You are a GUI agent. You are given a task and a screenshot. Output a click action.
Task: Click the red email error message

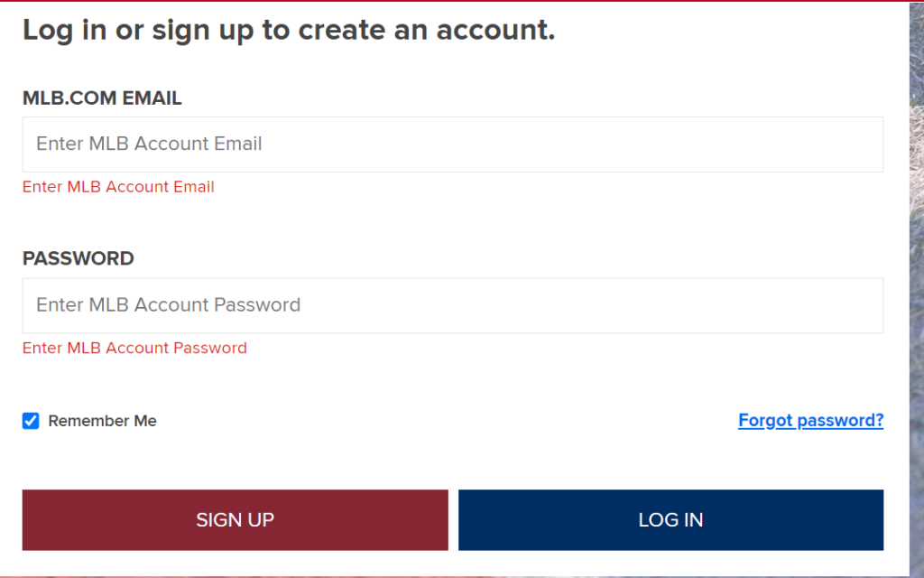point(118,187)
